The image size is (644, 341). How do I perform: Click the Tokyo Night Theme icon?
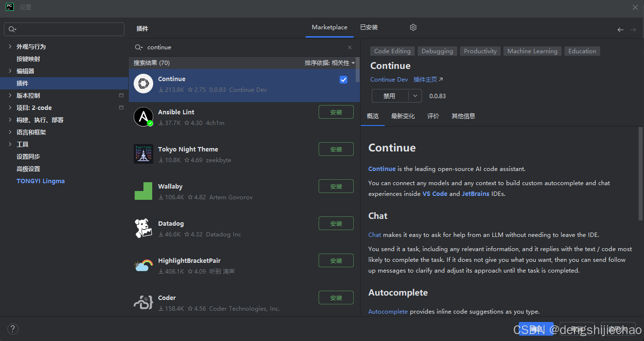pyautogui.click(x=143, y=154)
